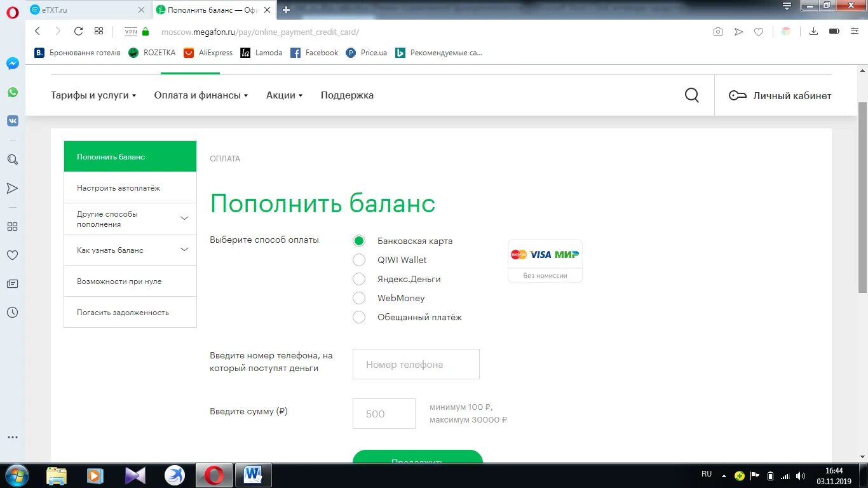868x488 pixels.
Task: Expand the Оплата и финансы menu
Action: pos(201,95)
